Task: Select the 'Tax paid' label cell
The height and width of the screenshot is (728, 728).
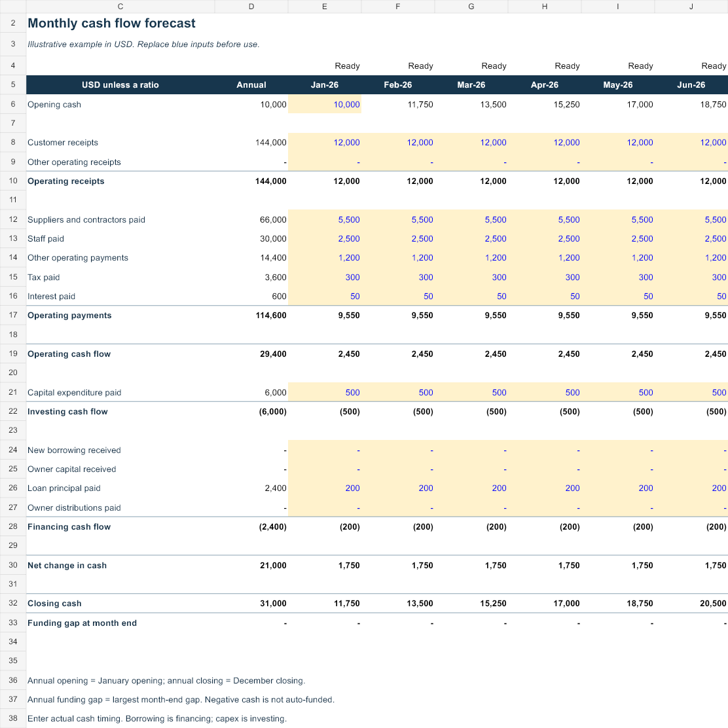Action: [x=120, y=277]
